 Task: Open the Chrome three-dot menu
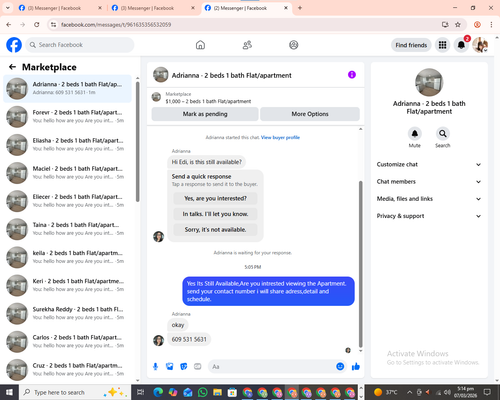pyautogui.click(x=491, y=24)
